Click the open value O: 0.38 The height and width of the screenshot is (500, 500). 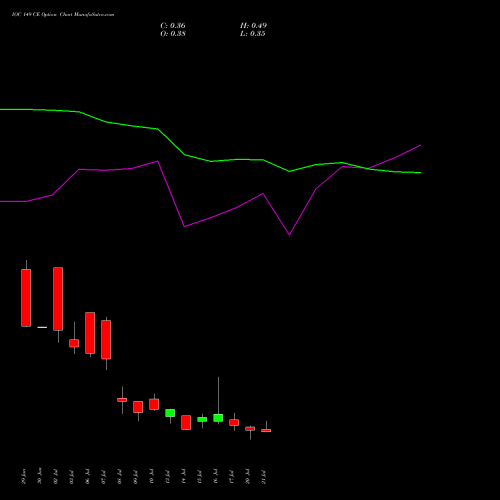[x=173, y=34]
